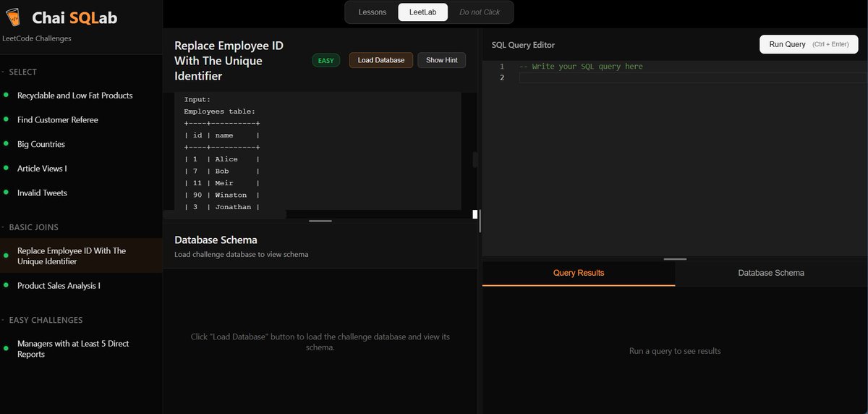Open Managers with at Least 5 Direct Reports
The height and width of the screenshot is (414, 868).
click(x=73, y=349)
